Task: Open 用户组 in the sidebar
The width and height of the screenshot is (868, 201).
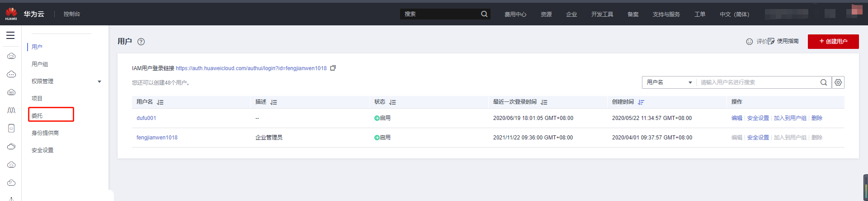Action: (x=40, y=64)
